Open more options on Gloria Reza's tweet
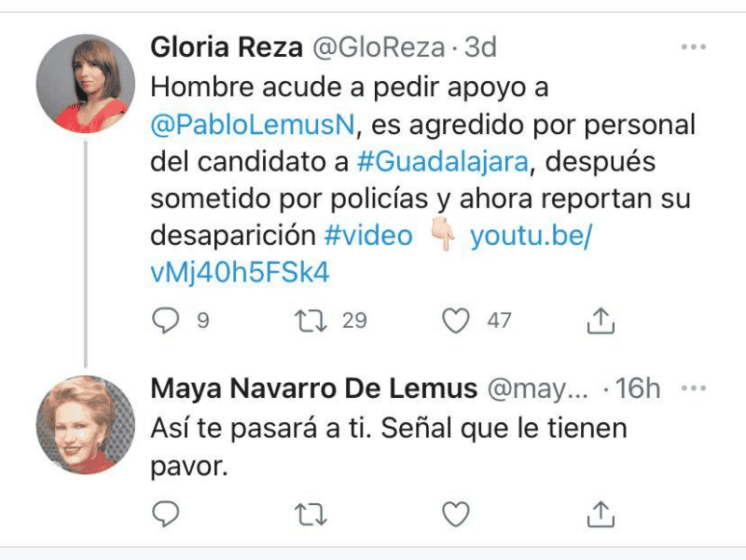The image size is (746, 560). pyautogui.click(x=693, y=47)
